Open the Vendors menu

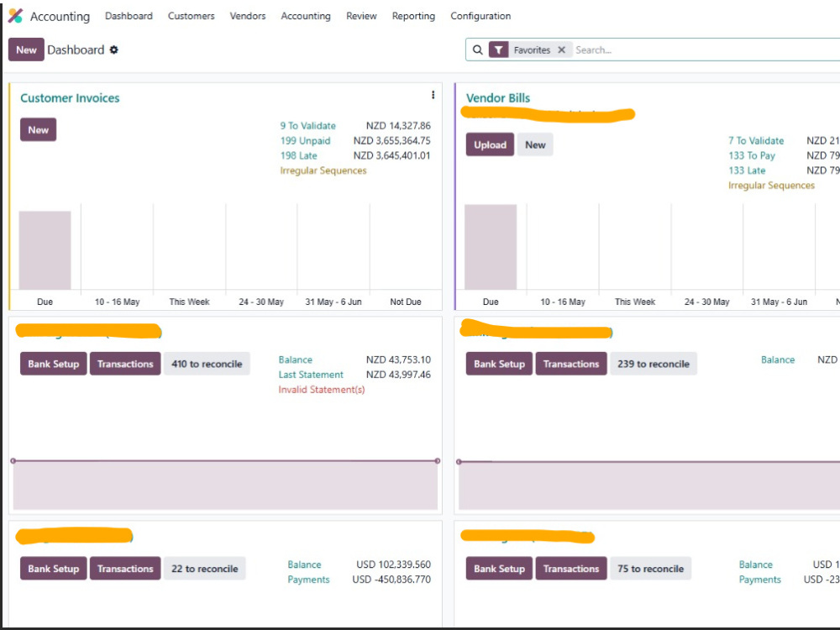(x=248, y=16)
